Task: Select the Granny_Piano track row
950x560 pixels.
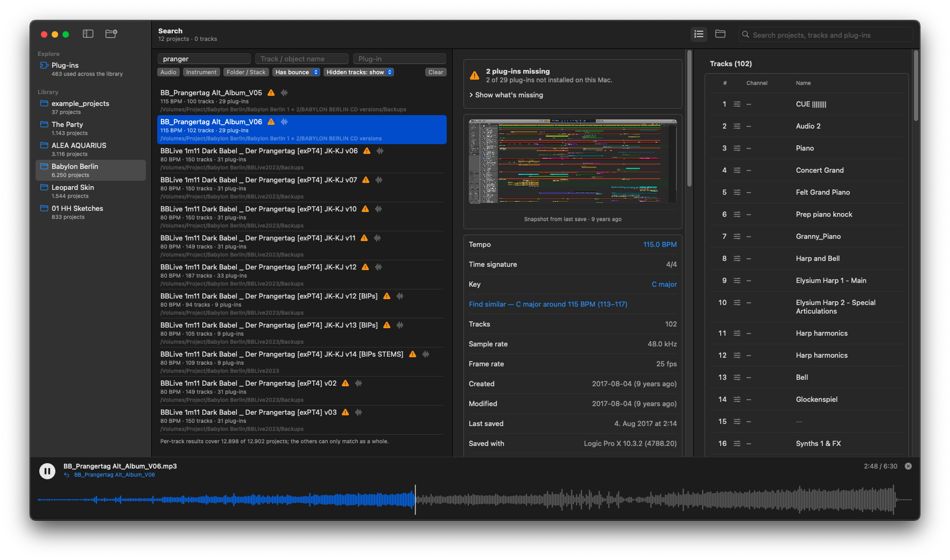Action: 806,236
